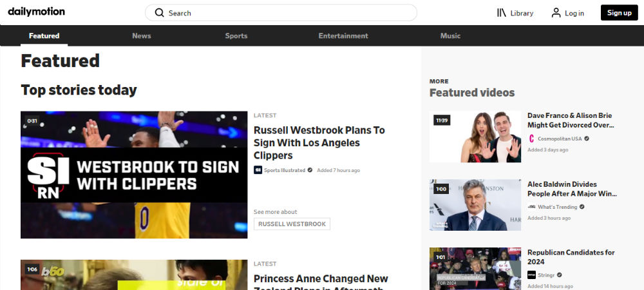Click the Sign up button
This screenshot has width=644, height=290.
click(619, 13)
